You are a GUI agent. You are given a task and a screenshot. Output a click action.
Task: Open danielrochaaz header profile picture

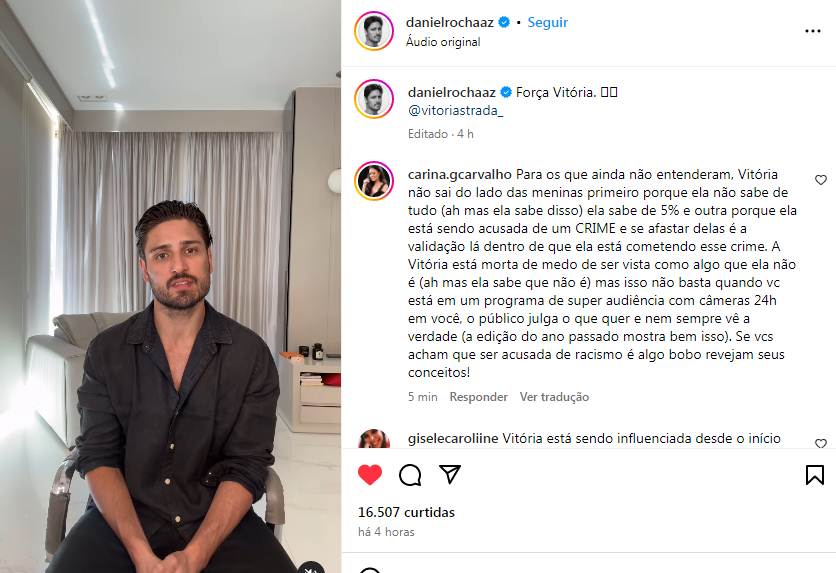tap(374, 31)
